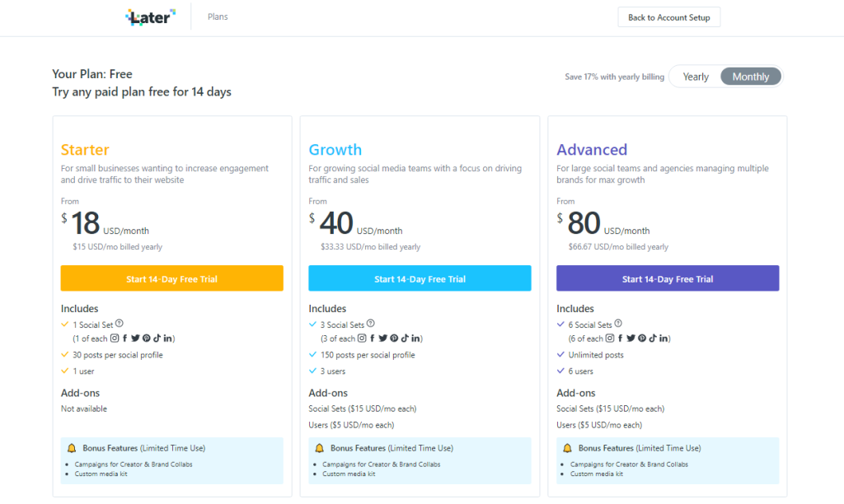Click Advanced's "Users ($5 USD/mo each)" add-on
The height and width of the screenshot is (504, 844).
coord(599,425)
